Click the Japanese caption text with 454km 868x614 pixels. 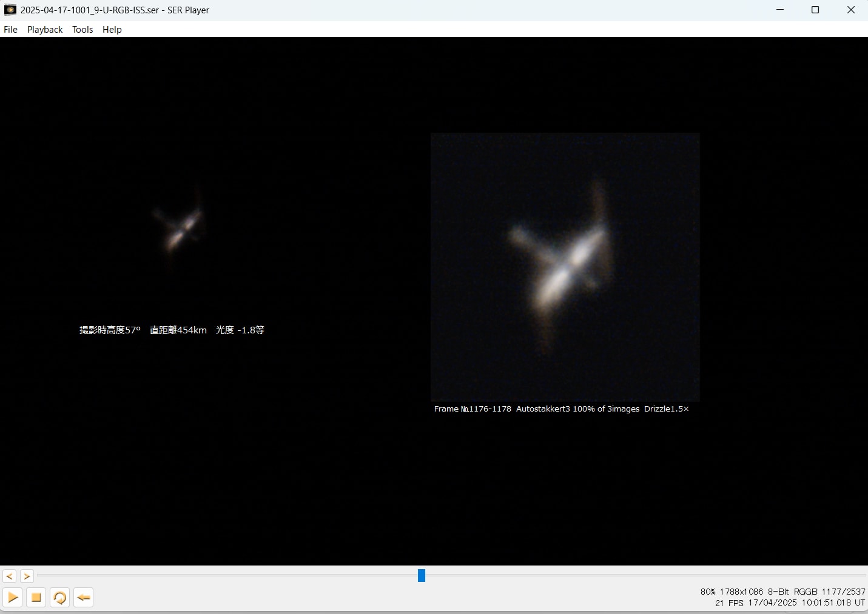[x=172, y=330]
